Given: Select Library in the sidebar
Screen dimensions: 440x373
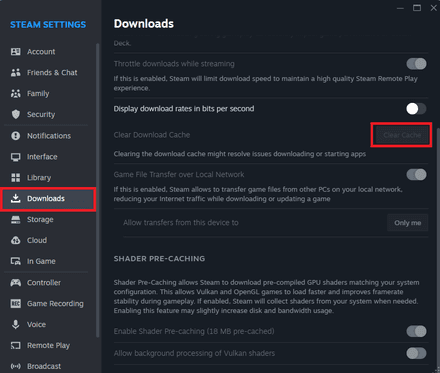Looking at the screenshot, I should click(x=49, y=178).
